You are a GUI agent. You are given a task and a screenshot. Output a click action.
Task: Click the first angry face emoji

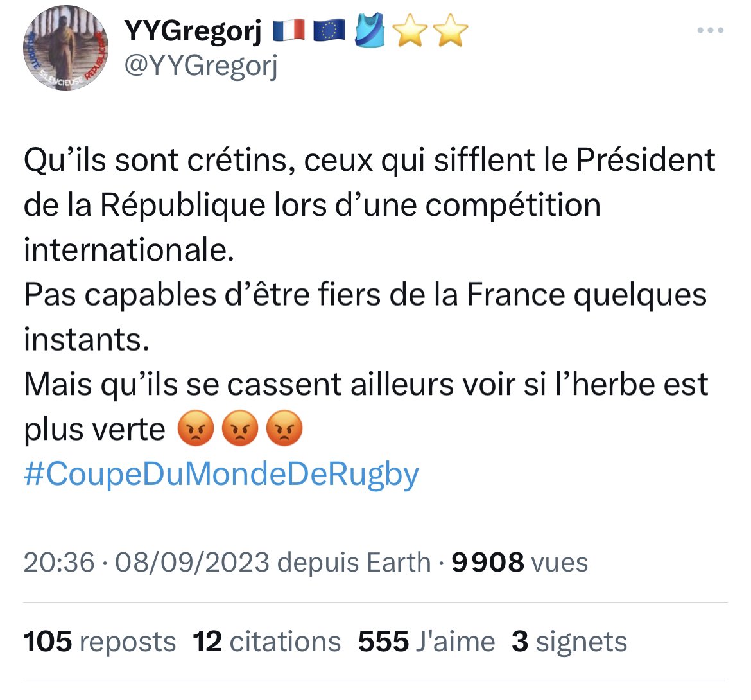194,428
